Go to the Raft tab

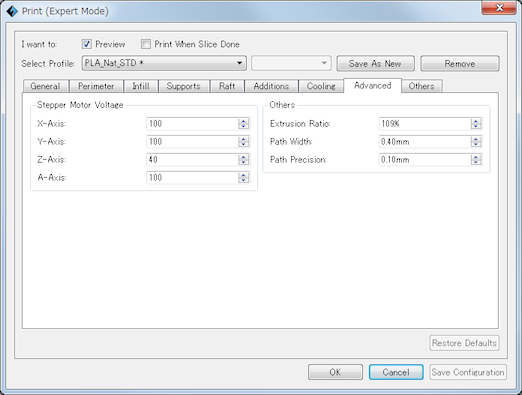click(x=227, y=86)
